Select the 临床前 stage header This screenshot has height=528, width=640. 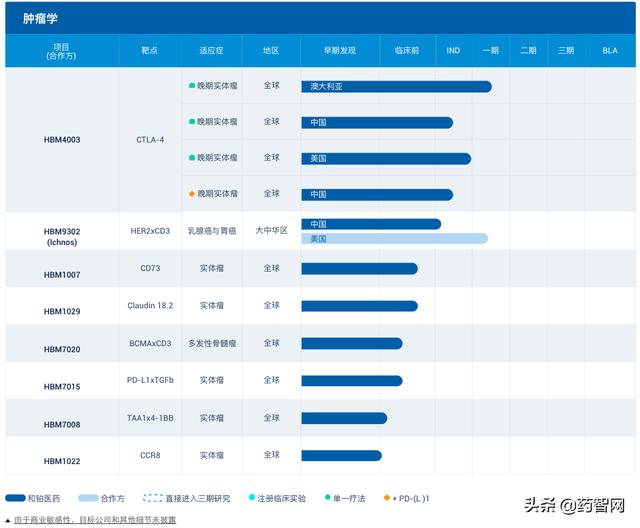point(407,50)
